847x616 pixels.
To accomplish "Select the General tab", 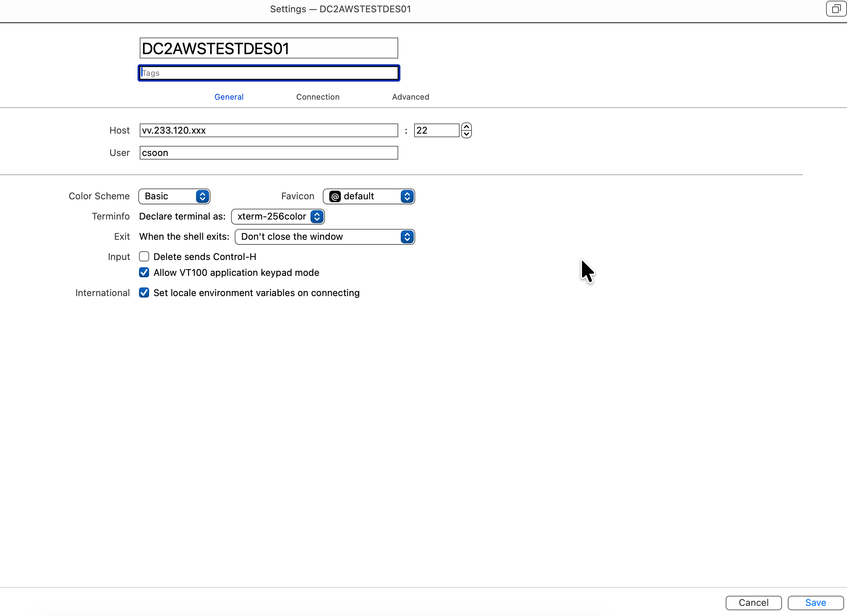I will point(229,97).
